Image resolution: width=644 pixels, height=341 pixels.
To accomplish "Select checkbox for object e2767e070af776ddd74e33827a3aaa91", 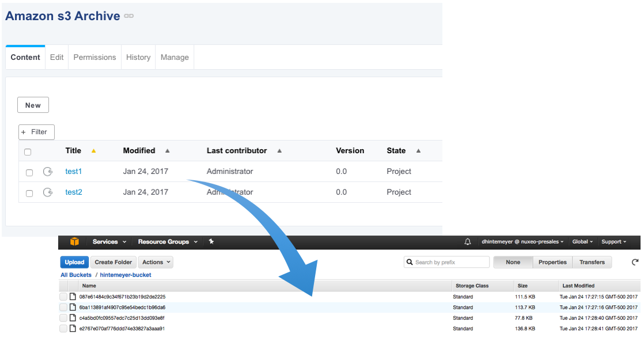I will pyautogui.click(x=63, y=329).
